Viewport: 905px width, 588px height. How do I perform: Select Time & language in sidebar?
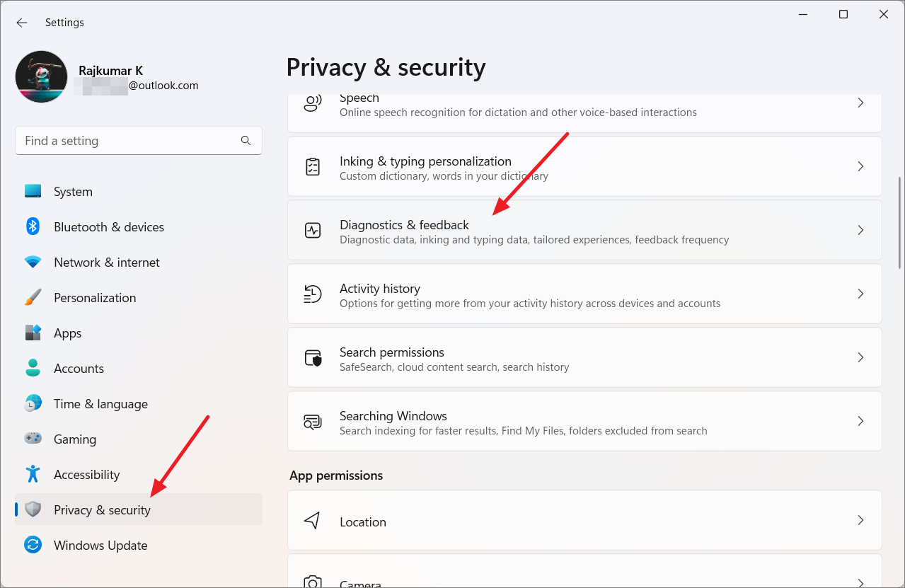coord(100,404)
